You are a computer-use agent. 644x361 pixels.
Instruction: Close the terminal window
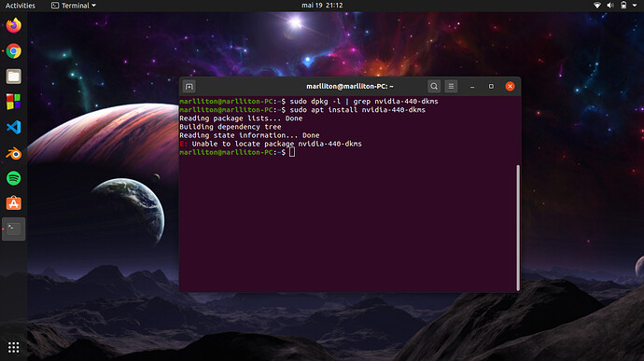click(510, 86)
